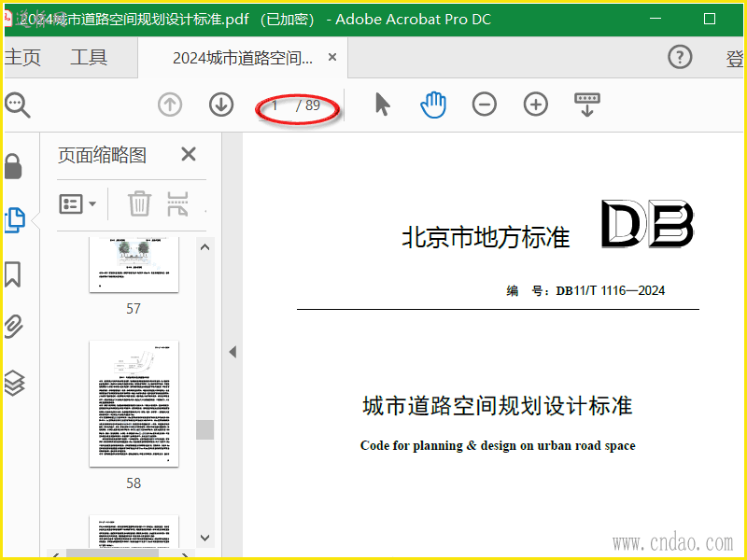Open the thumbnail options dropdown menu

coord(78,203)
